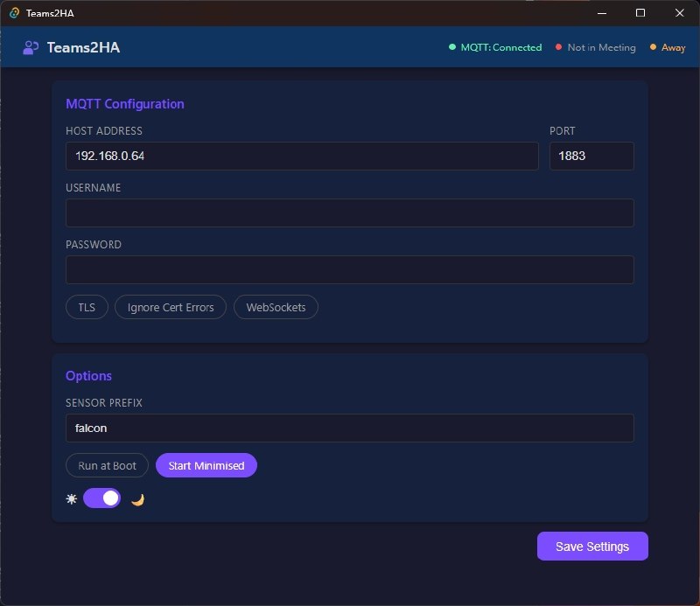Enable the WebSockets option
The width and height of the screenshot is (700, 606).
click(x=276, y=307)
